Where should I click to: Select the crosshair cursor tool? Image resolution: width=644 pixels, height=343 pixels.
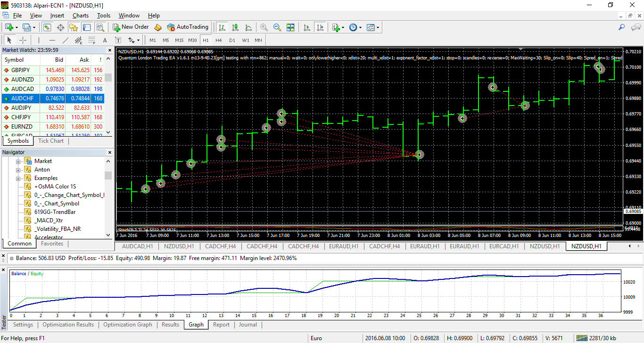click(x=22, y=40)
